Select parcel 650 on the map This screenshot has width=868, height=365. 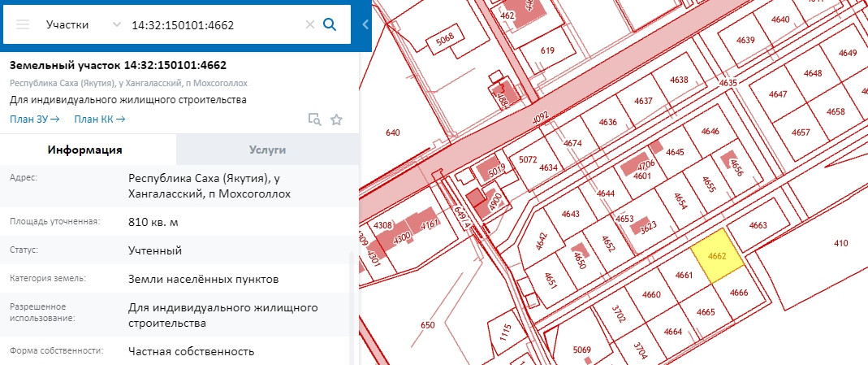click(427, 325)
